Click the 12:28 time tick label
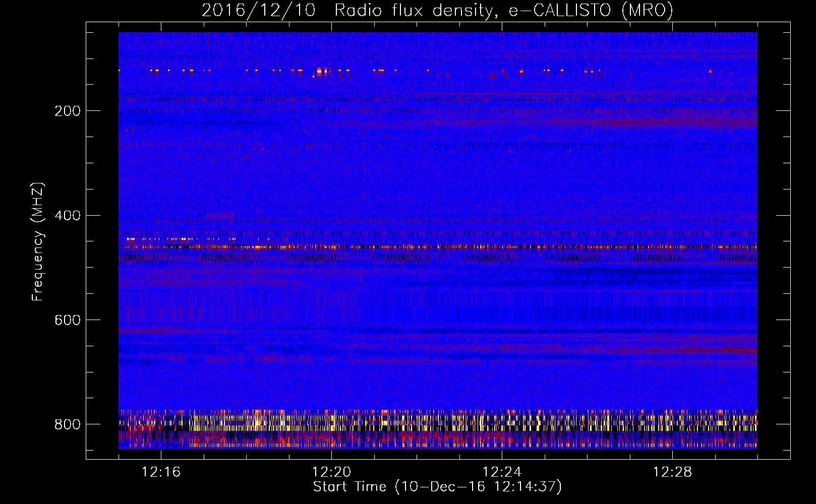The height and width of the screenshot is (504, 816). point(673,472)
